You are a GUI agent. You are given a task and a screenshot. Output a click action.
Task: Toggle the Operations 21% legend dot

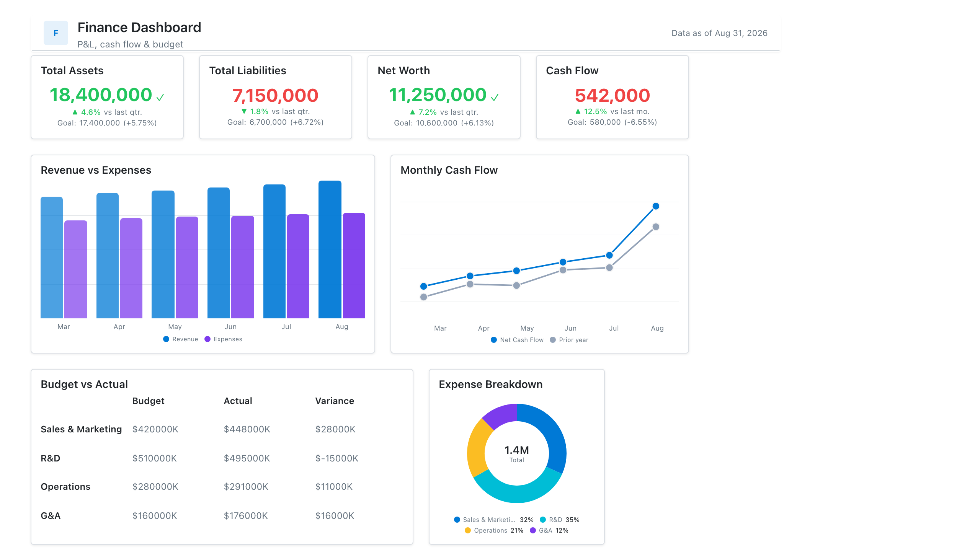[468, 530]
